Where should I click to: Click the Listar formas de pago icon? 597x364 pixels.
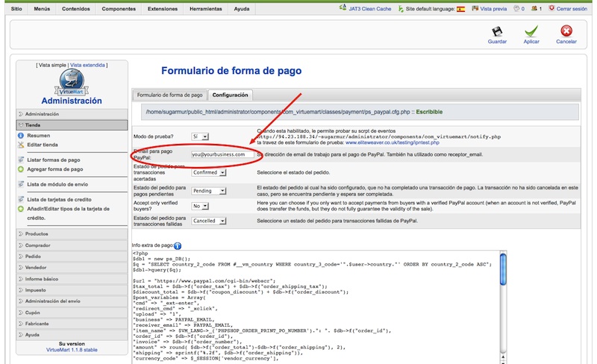(x=21, y=160)
